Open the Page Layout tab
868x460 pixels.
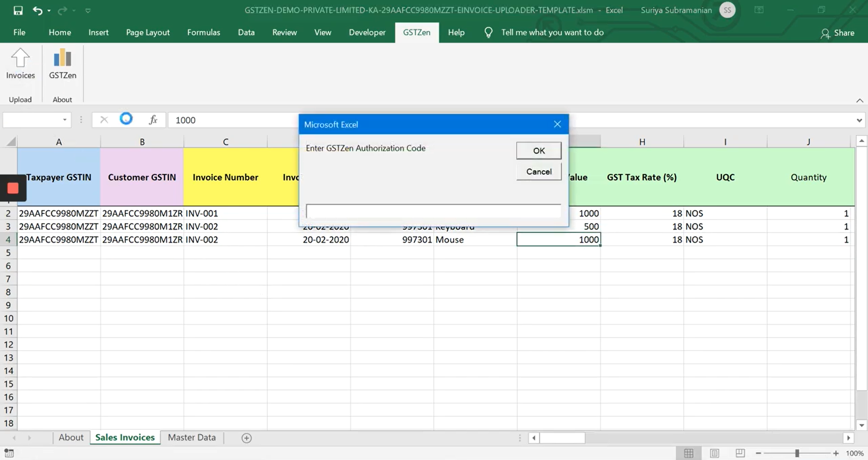148,33
